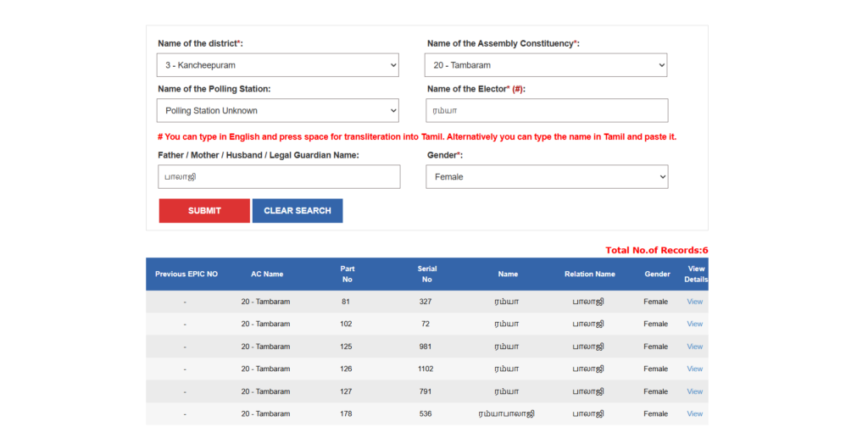
Task: Click part number 126 cell
Action: coord(346,369)
